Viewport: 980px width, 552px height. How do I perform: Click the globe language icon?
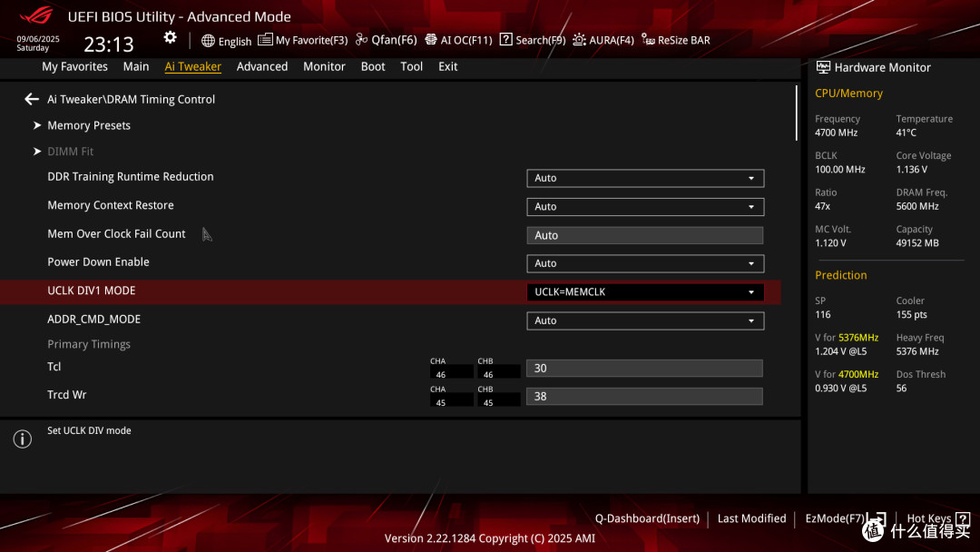[208, 41]
